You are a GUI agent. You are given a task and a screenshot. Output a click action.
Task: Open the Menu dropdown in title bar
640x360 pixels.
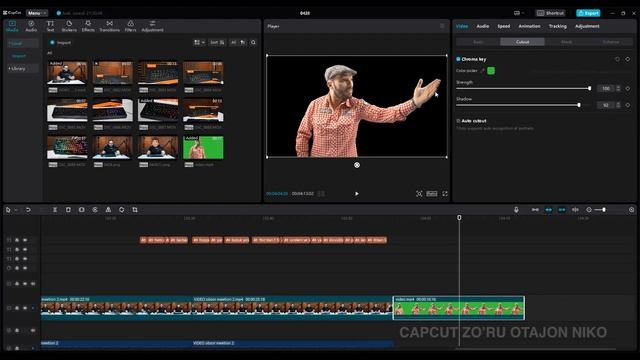(x=37, y=13)
